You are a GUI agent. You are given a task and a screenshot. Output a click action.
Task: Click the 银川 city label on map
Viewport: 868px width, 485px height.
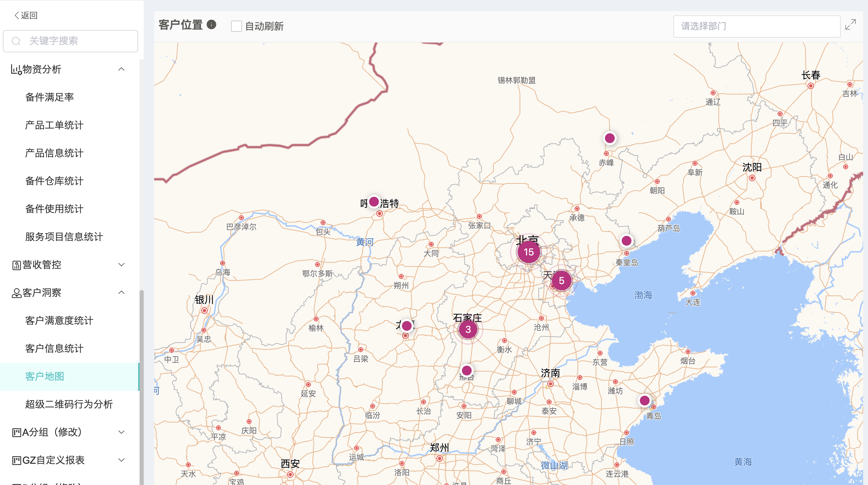point(204,300)
